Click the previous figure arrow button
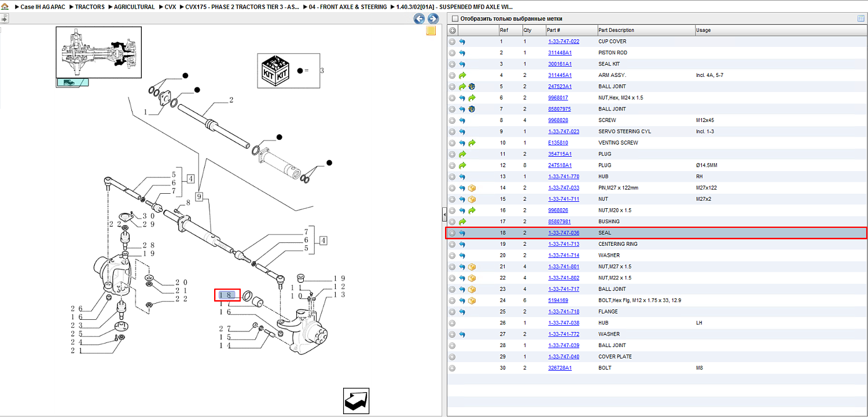The width and height of the screenshot is (868, 417). pos(419,19)
